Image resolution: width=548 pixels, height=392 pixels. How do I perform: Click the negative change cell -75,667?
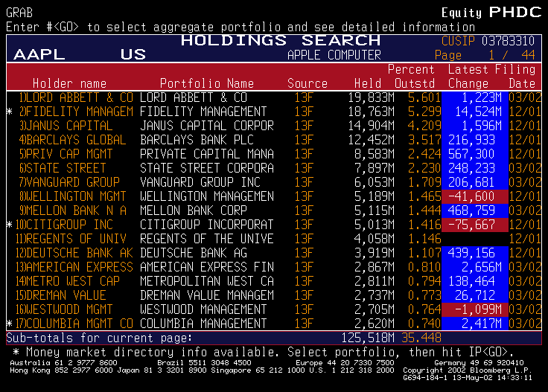point(475,225)
